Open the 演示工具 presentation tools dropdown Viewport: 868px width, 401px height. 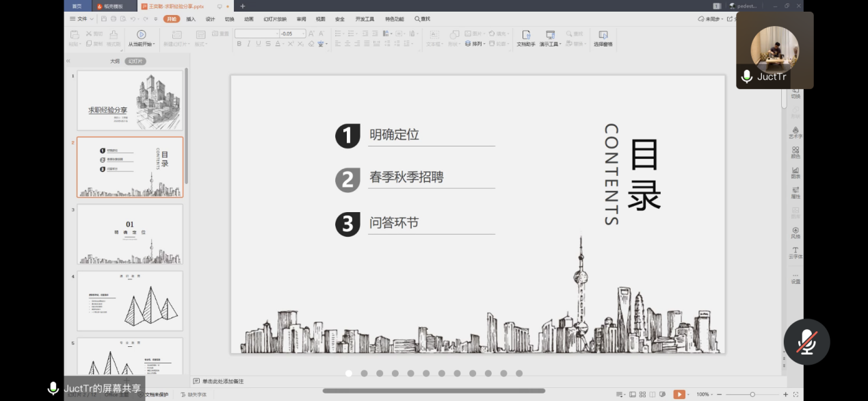(x=550, y=38)
